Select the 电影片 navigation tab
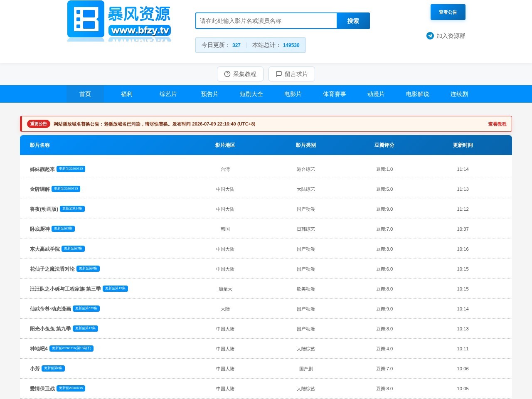The height and width of the screenshot is (399, 532). point(293,94)
